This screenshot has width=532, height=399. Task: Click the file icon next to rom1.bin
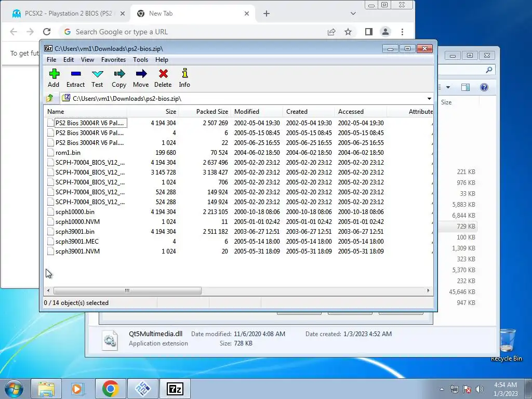[50, 153]
